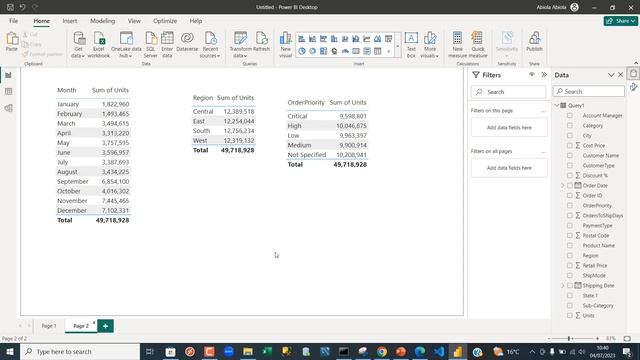Expand the Order Date hierarchy

pyautogui.click(x=563, y=185)
